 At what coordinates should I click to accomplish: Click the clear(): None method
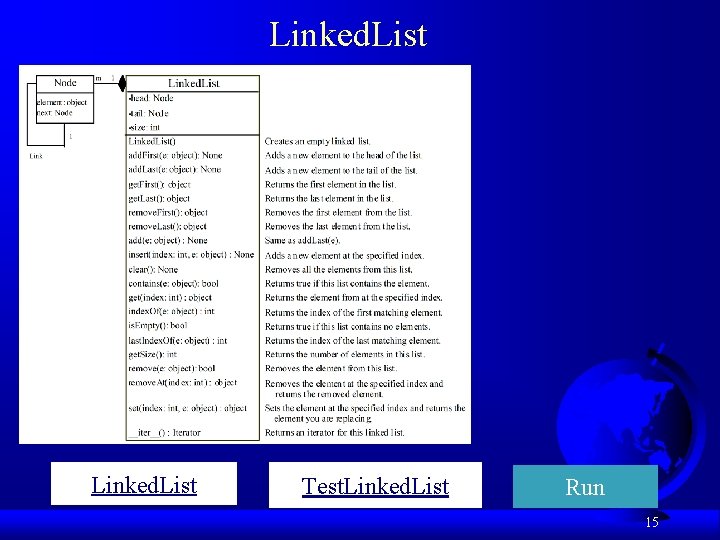(x=153, y=270)
